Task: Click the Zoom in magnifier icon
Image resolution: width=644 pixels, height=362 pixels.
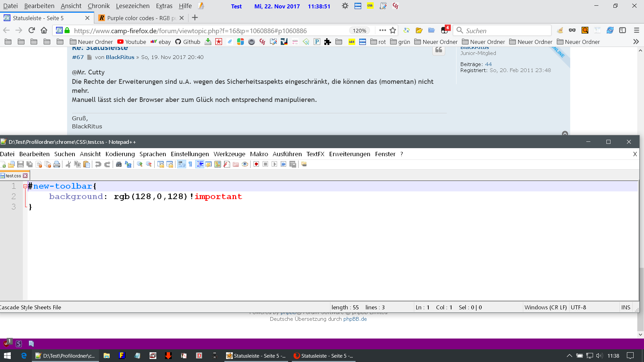Action: tap(140, 164)
